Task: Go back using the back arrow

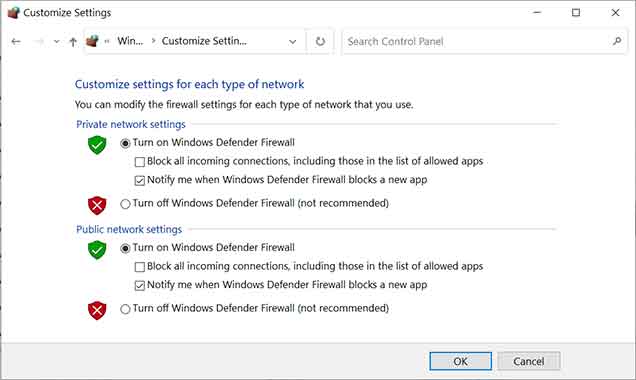Action: coord(16,41)
